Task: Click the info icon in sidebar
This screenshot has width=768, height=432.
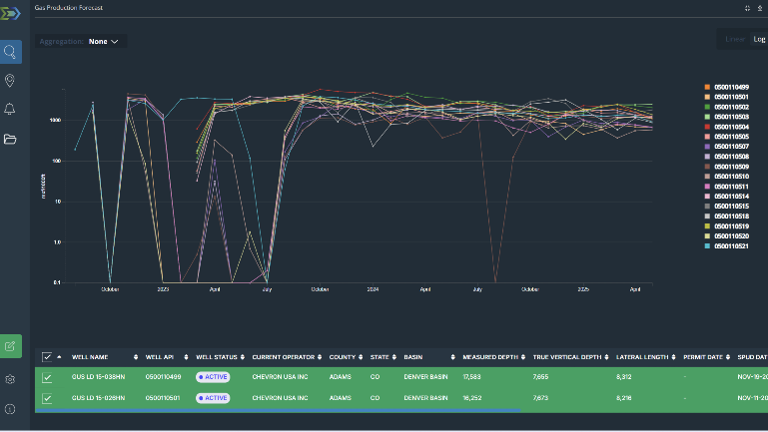Action: (x=11, y=409)
